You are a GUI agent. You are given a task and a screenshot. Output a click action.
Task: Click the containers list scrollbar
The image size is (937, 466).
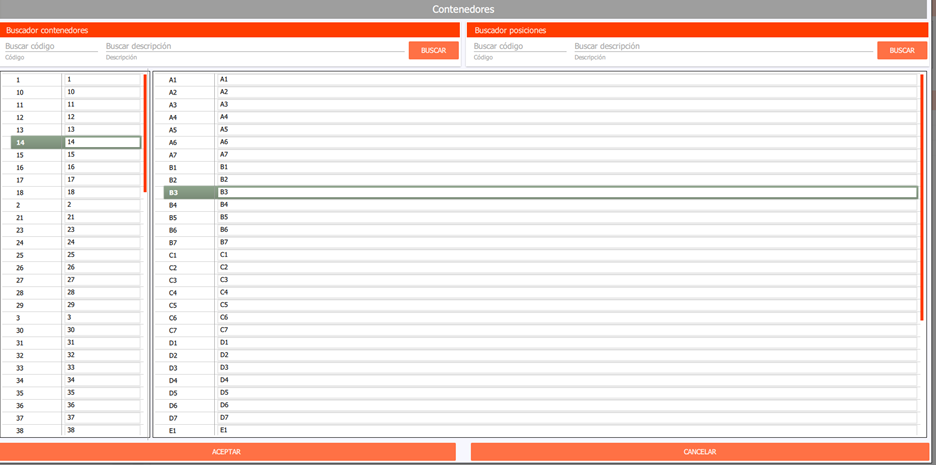(x=145, y=132)
